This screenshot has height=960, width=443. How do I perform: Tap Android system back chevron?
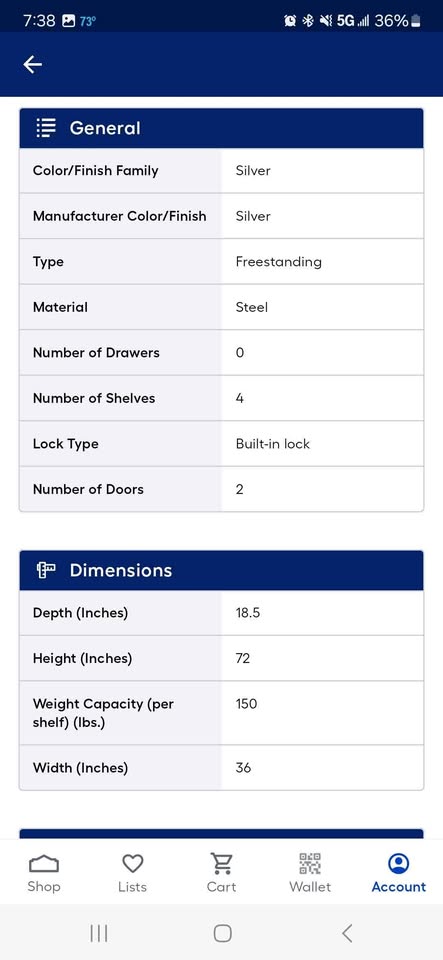click(347, 933)
